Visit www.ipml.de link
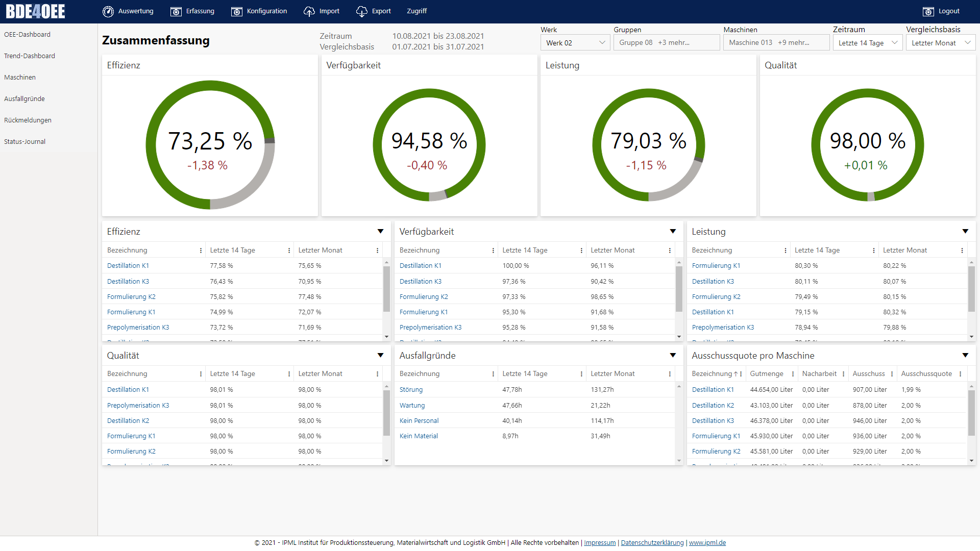The image size is (980, 551). 707,543
